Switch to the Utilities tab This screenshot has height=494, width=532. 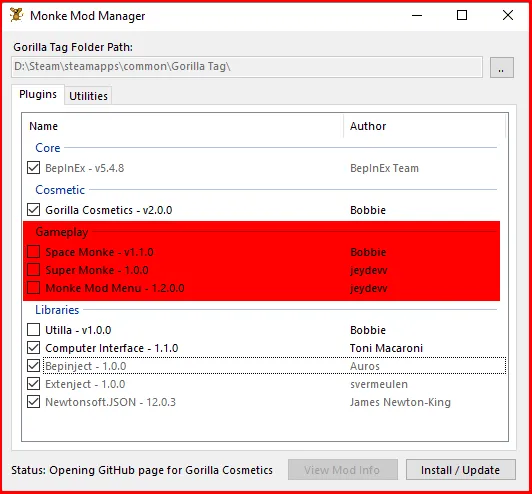tap(88, 96)
